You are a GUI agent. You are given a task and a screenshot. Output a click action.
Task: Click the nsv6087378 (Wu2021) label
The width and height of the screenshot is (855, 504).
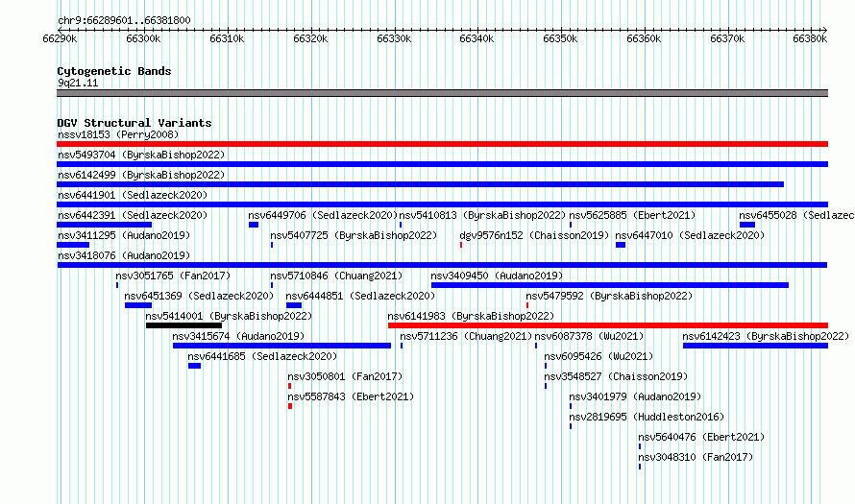pyautogui.click(x=589, y=336)
